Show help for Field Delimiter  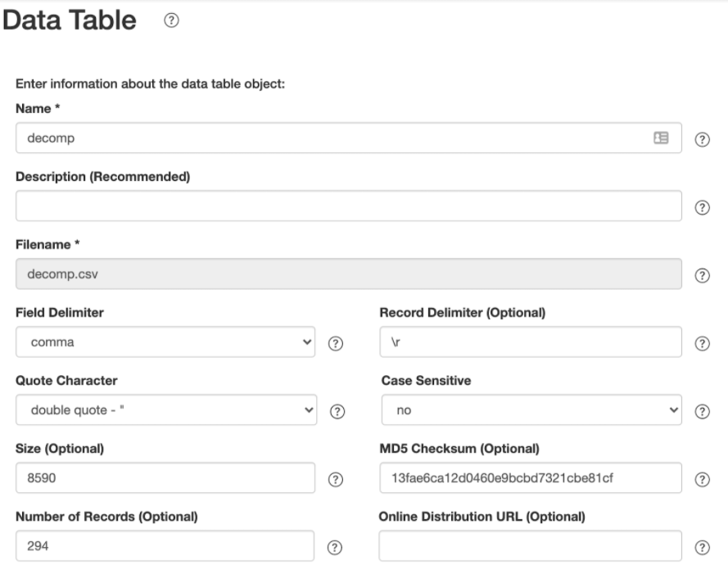335,343
